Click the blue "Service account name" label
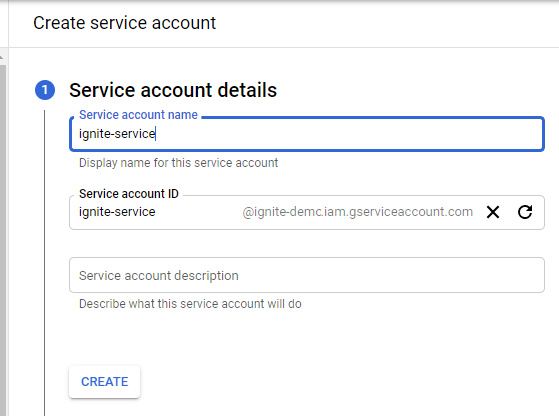559x416 pixels. tap(138, 115)
